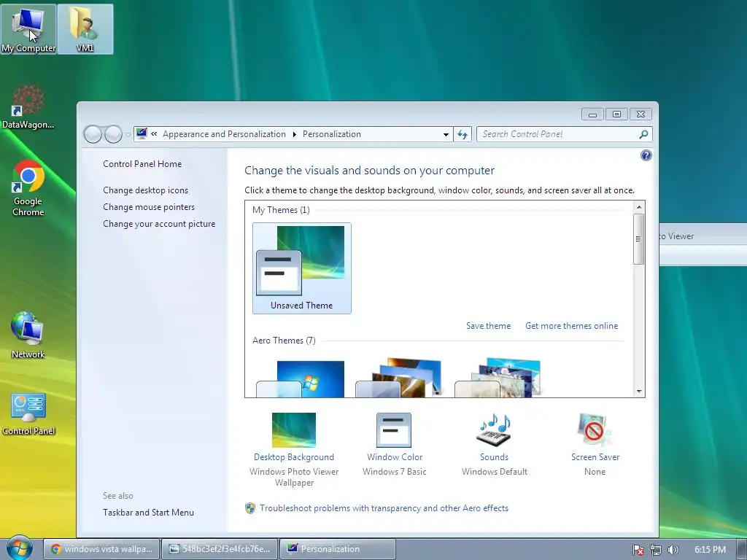747x560 pixels.
Task: Open Control Panel Home link
Action: (x=142, y=164)
